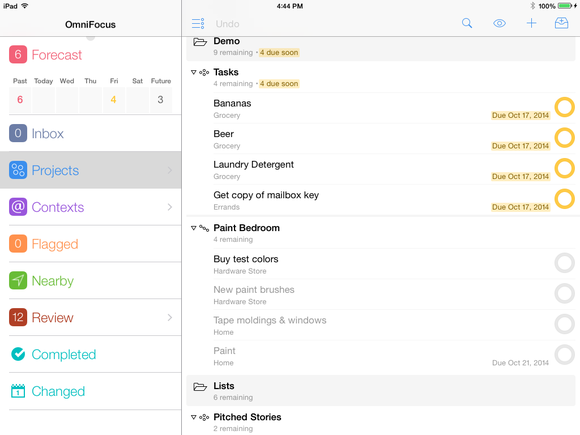Screen dimensions: 580x435
Task: Tap the Inbox badge icon
Action: (x=18, y=133)
